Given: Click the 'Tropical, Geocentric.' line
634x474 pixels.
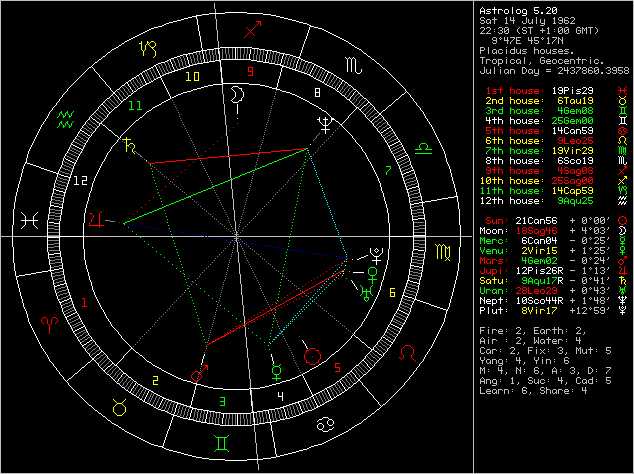Looking at the screenshot, I should [542, 61].
